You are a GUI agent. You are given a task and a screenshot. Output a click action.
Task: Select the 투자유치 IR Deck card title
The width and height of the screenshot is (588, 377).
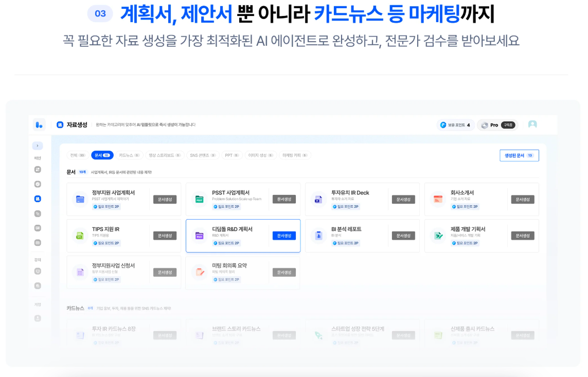pos(350,193)
